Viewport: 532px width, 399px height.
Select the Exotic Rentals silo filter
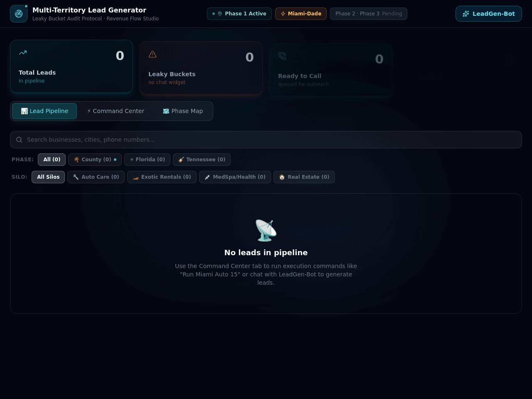pos(162,177)
